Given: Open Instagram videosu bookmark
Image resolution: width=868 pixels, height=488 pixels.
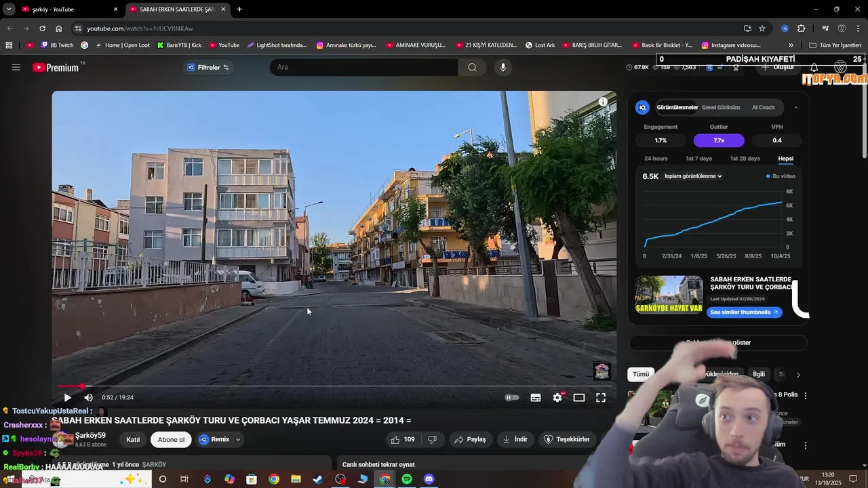Looking at the screenshot, I should (731, 45).
